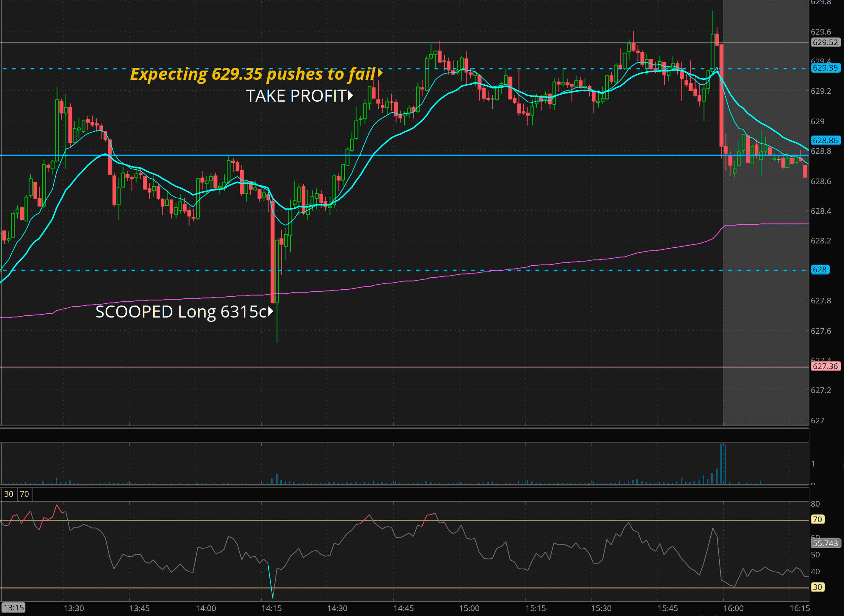This screenshot has height=616, width=844.
Task: Select the 'Expecting 629.35 pushes to fail' text
Action: pos(252,74)
